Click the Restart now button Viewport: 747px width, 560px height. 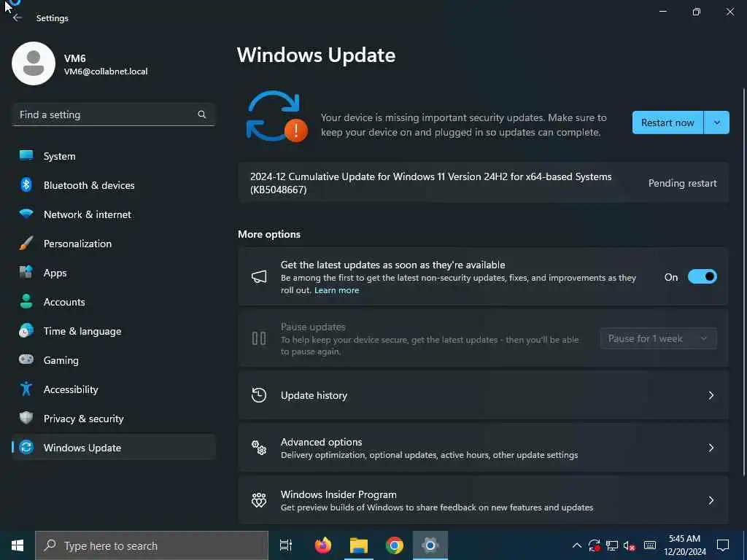pos(667,122)
